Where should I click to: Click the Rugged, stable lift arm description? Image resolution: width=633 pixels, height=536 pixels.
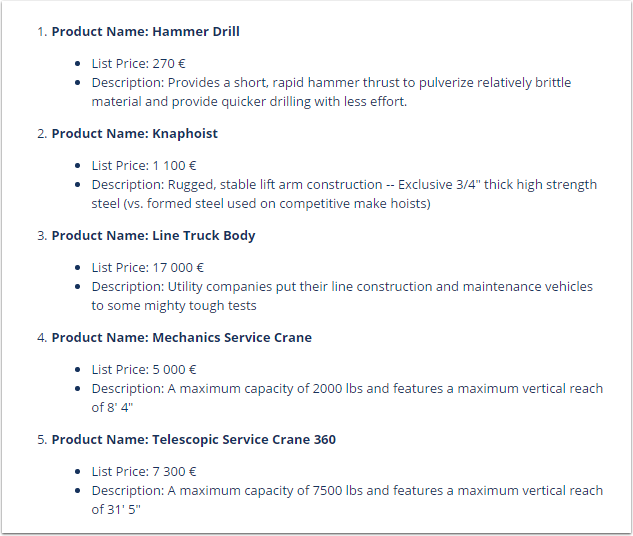(x=344, y=194)
